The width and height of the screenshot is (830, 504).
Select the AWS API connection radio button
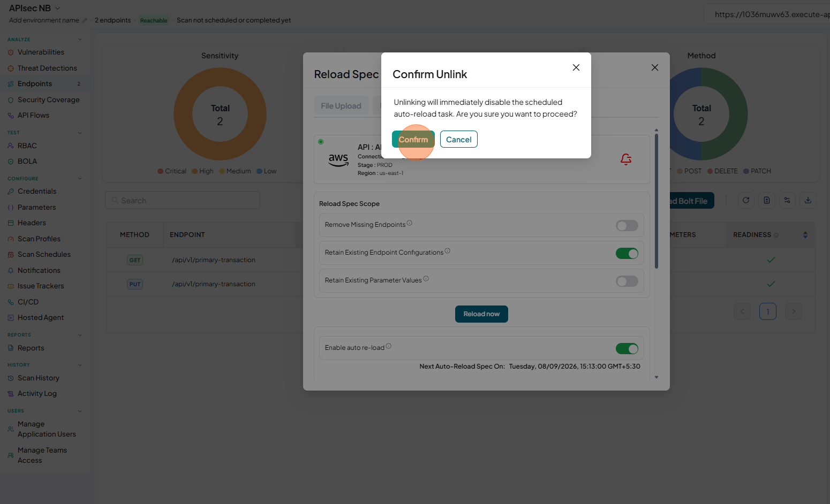(x=321, y=142)
